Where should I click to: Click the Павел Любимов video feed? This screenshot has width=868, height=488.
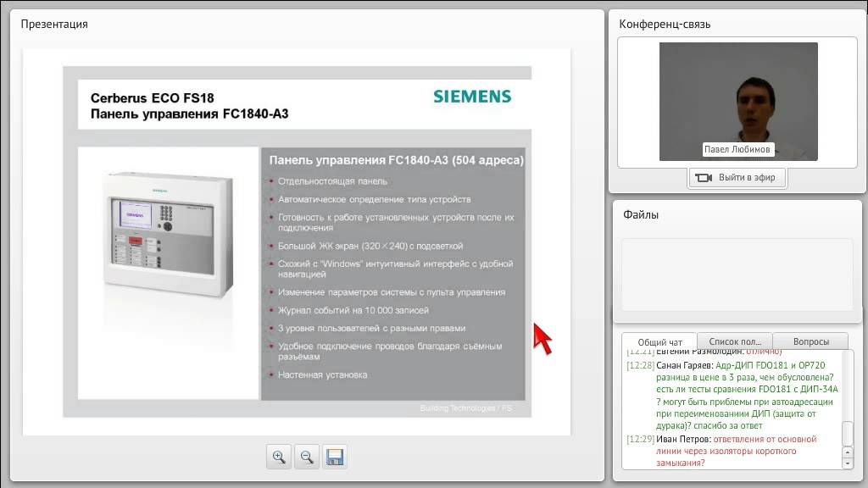738,102
